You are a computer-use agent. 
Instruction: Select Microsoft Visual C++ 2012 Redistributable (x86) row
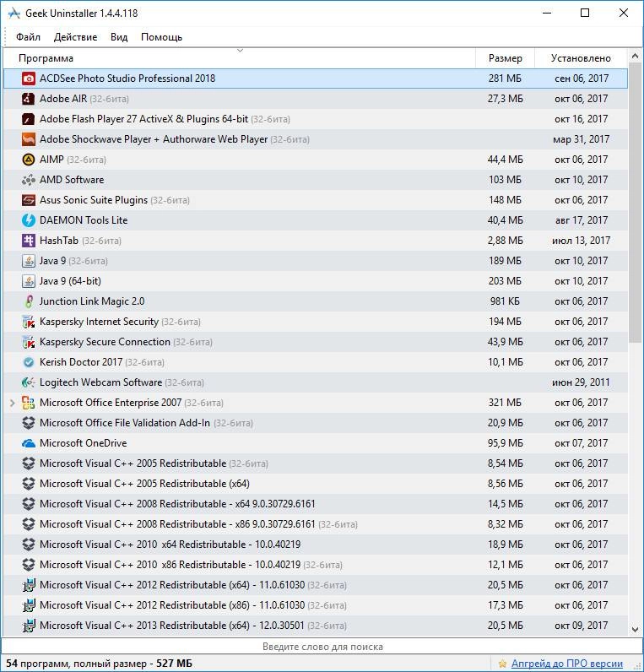coord(316,605)
